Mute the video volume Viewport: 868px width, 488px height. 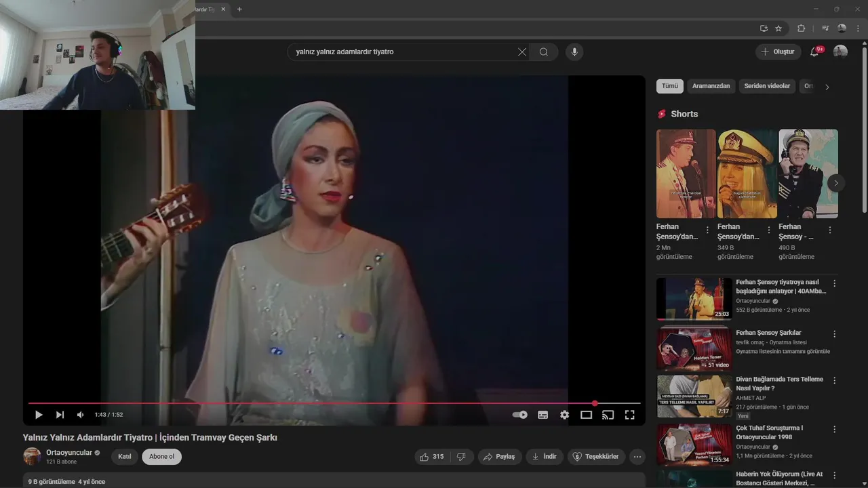coord(81,415)
